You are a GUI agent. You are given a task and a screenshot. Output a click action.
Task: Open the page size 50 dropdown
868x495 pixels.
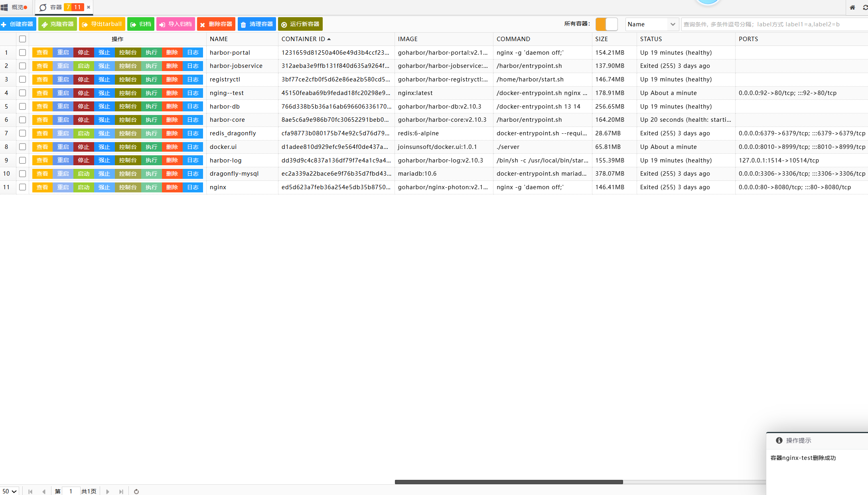(9, 491)
